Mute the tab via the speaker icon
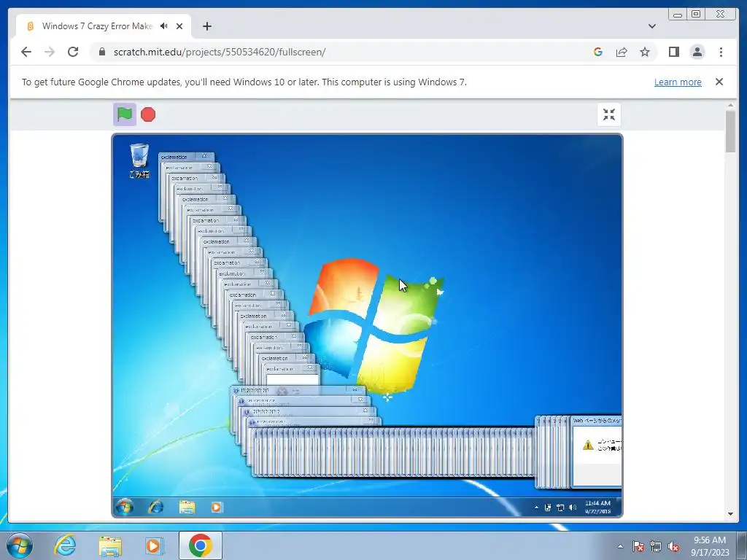 tap(164, 26)
